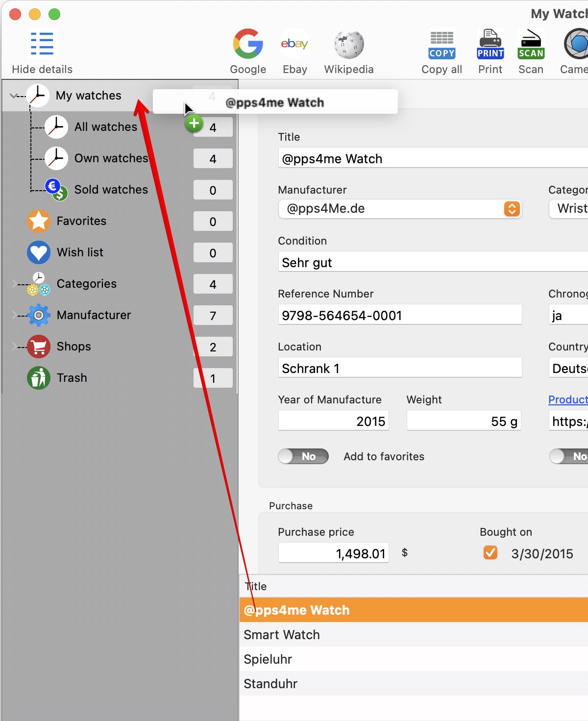Select the Standuhr list row

pyautogui.click(x=414, y=683)
